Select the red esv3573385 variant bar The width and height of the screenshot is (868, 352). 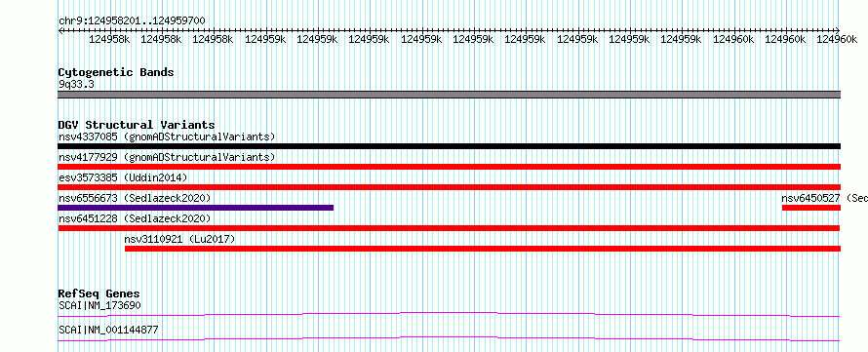click(x=449, y=187)
